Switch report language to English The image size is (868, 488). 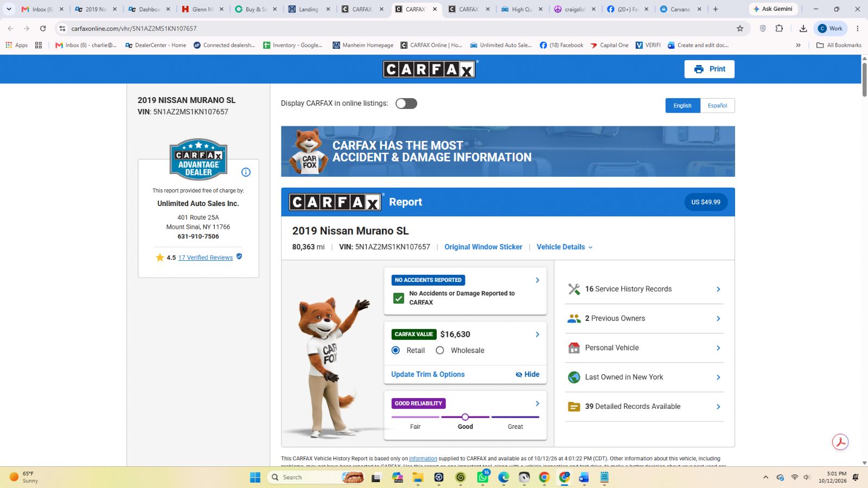pyautogui.click(x=682, y=106)
